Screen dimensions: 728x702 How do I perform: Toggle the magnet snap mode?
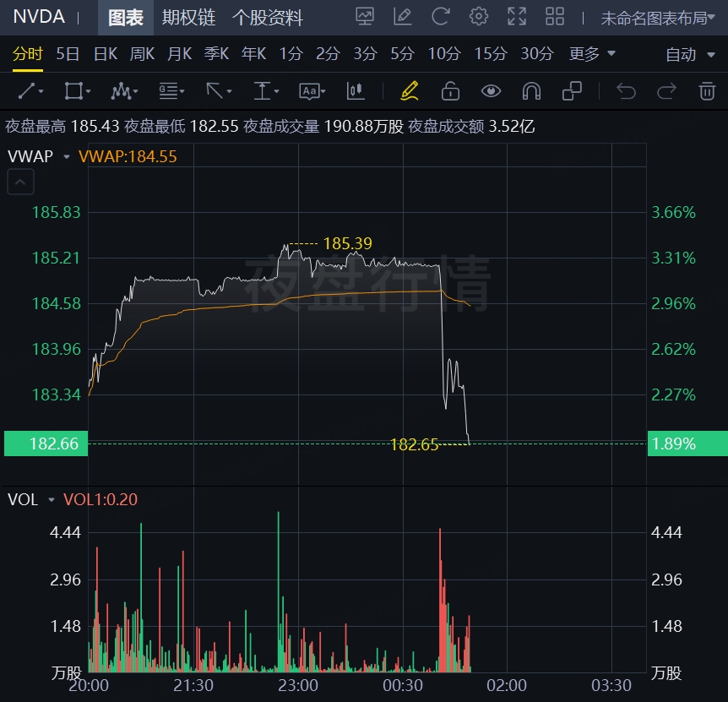[531, 91]
